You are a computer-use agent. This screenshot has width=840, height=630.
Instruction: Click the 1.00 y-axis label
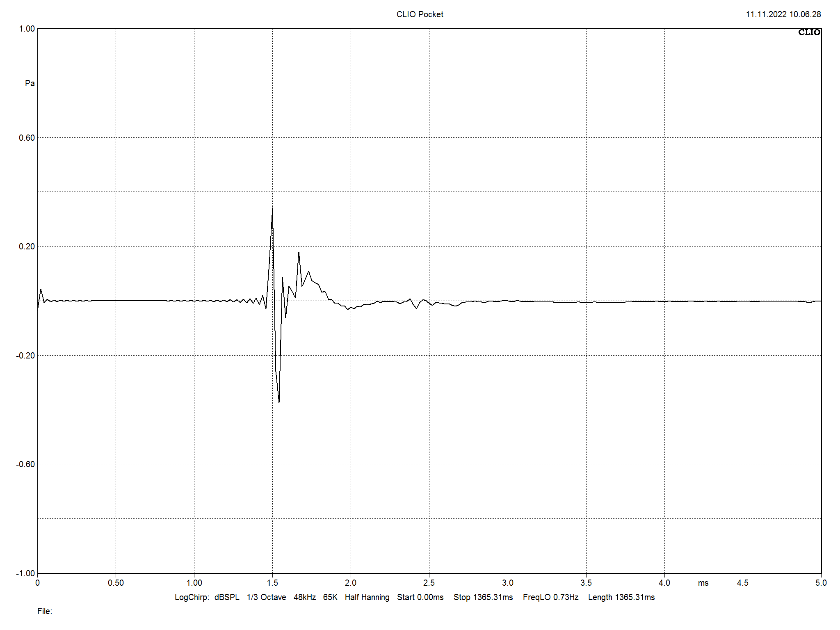(27, 29)
